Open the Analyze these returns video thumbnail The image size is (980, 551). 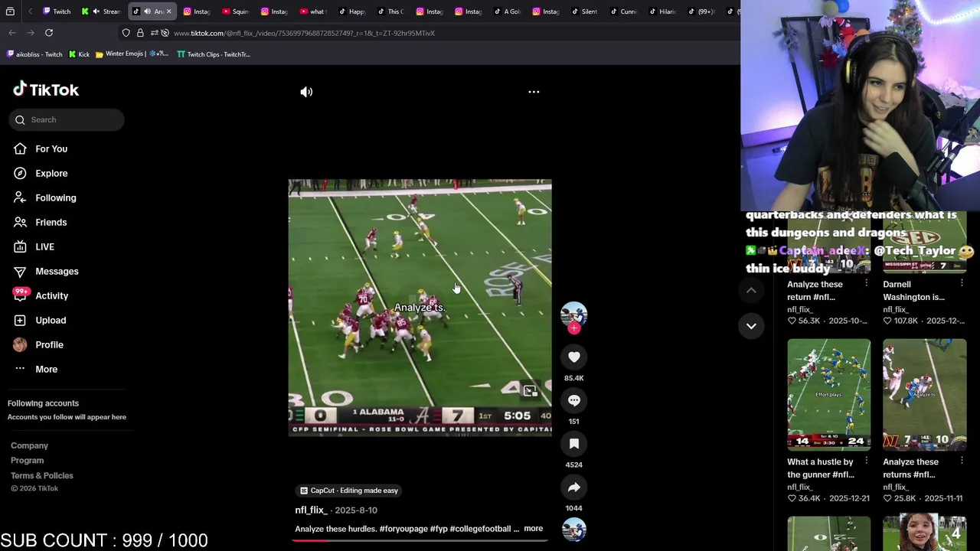click(925, 395)
